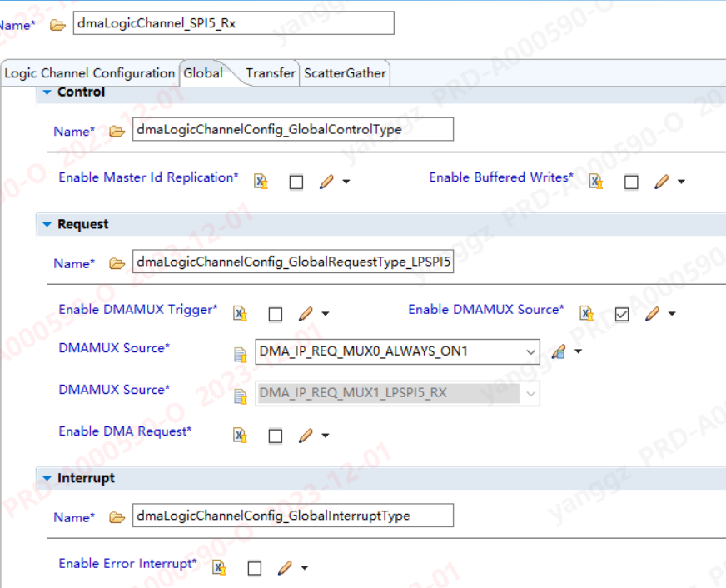Click the Enable DMAMUX Trigger label
This screenshot has width=726, height=588.
137,309
